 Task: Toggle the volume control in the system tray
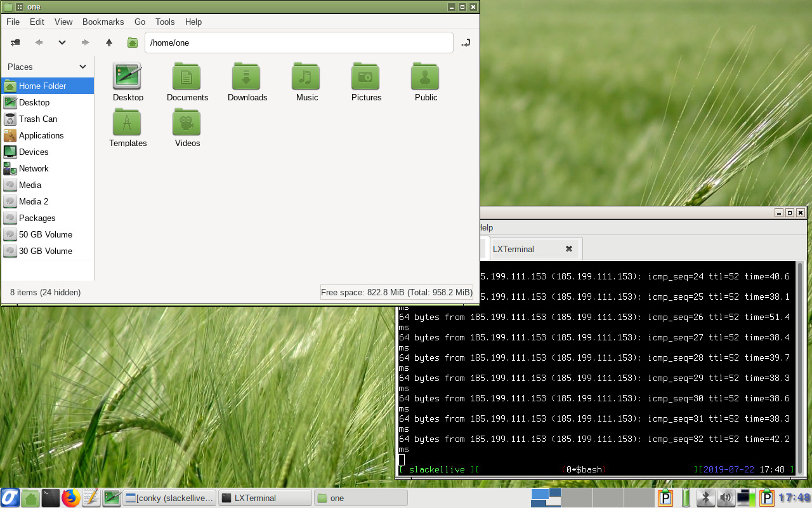click(725, 498)
